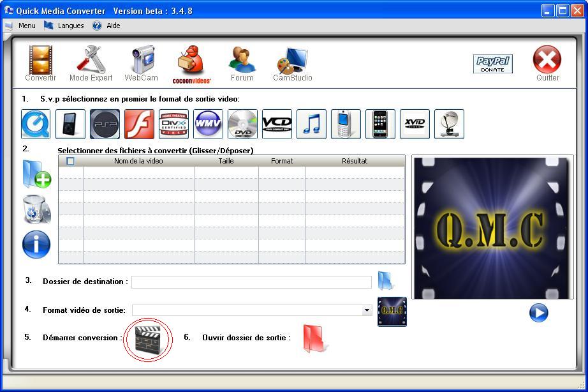This screenshot has width=588, height=392.
Task: Choose iPhone output format
Action: click(x=380, y=124)
